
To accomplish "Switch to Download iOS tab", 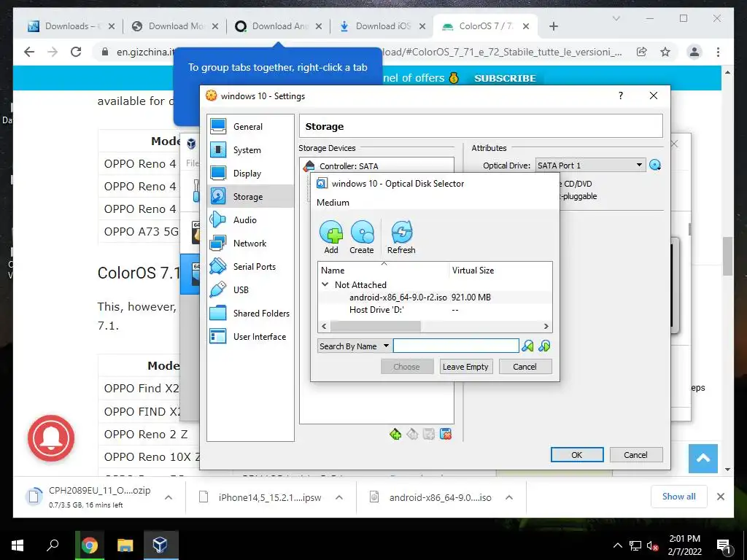I will click(x=382, y=26).
